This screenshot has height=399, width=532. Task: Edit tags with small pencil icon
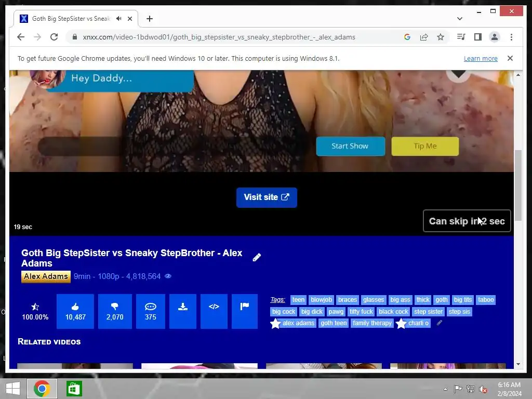click(439, 323)
